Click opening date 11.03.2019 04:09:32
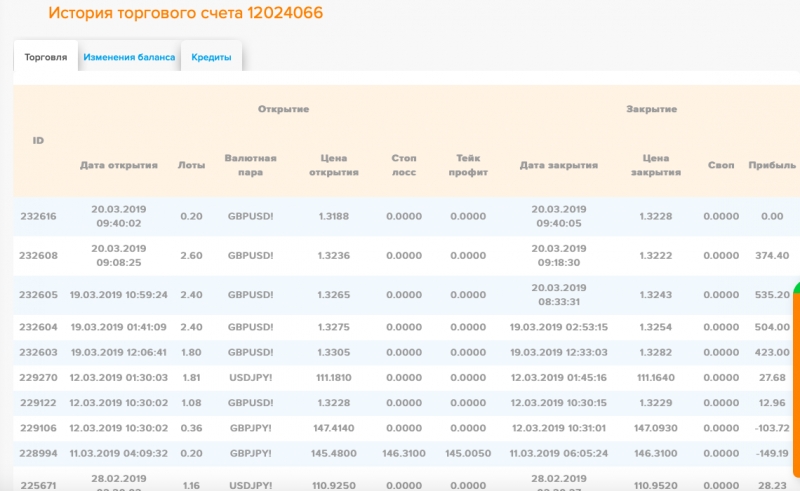Image resolution: width=800 pixels, height=491 pixels. pyautogui.click(x=118, y=453)
